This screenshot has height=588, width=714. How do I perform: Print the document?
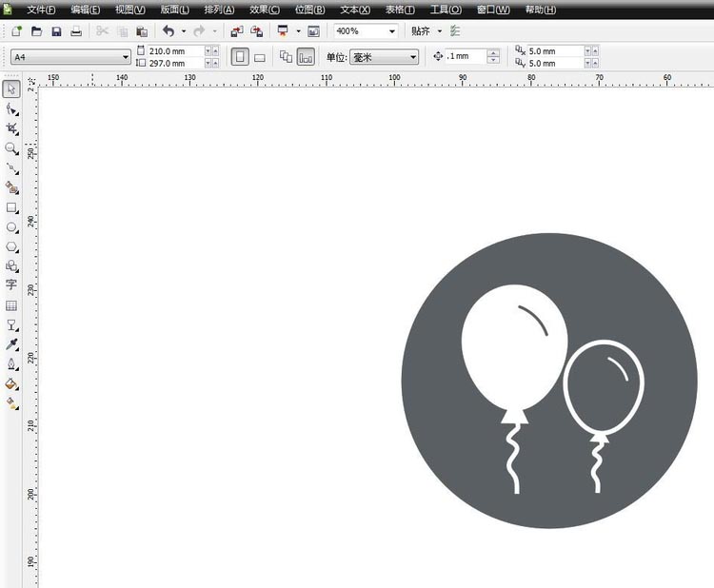pos(76,31)
